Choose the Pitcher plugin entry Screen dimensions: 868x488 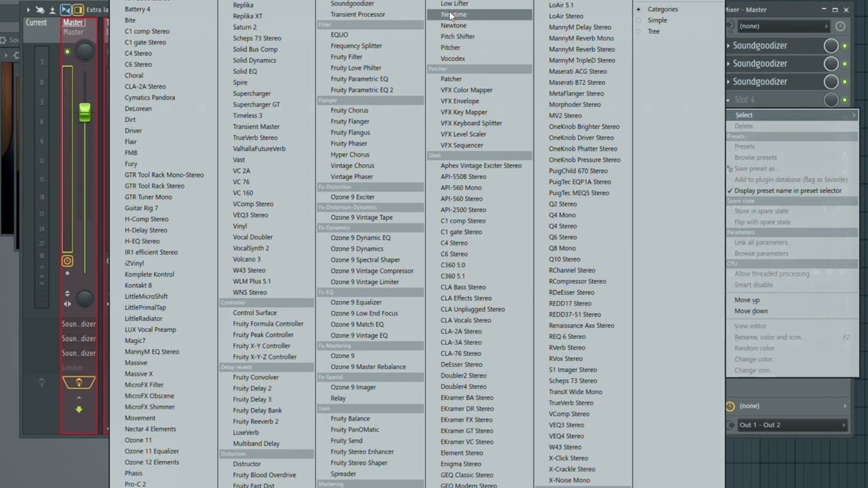[450, 47]
